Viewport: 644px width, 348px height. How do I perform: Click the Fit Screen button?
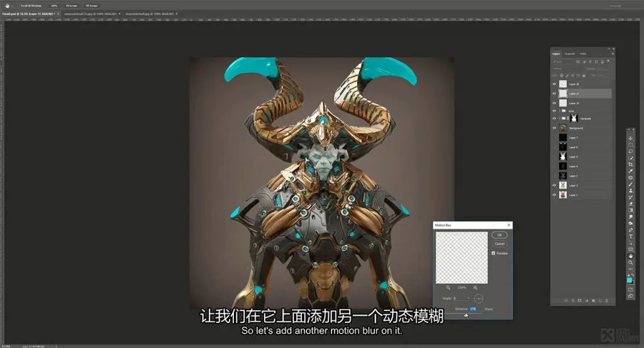(x=72, y=6)
